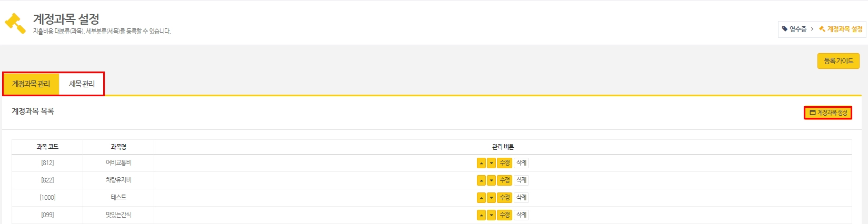Select the 계정과목 관리 tab
Image resolution: width=868 pixels, height=224 pixels.
tap(31, 84)
